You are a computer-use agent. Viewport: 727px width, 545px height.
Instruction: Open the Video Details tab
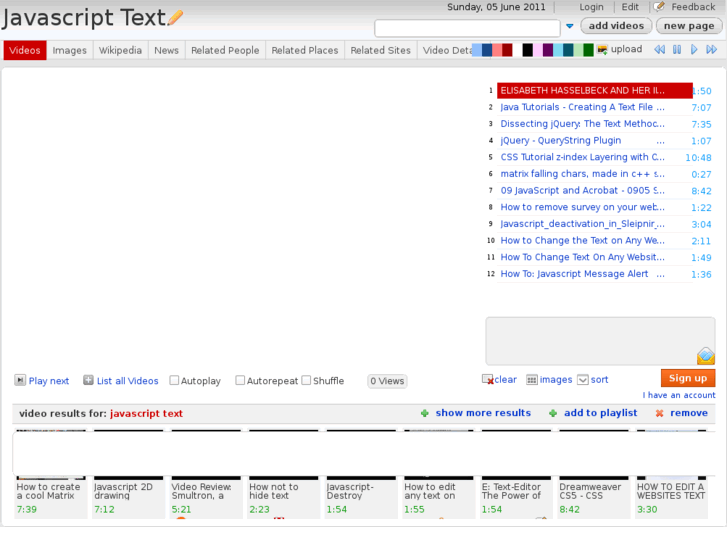[445, 50]
